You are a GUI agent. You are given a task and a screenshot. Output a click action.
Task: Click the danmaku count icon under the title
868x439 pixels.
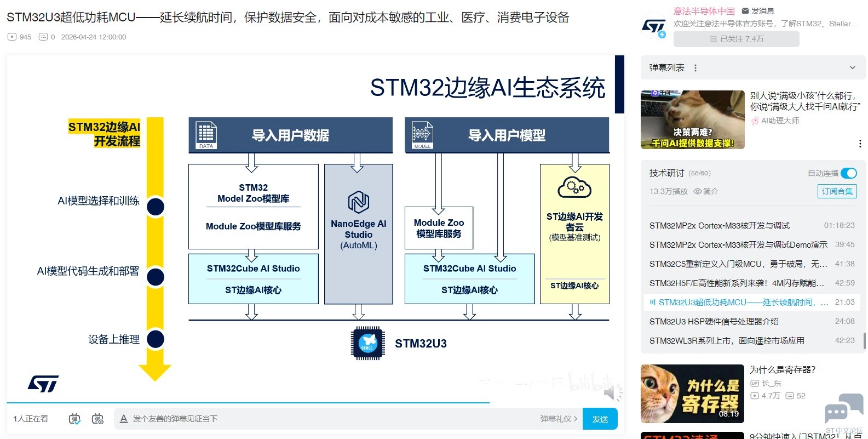[43, 37]
